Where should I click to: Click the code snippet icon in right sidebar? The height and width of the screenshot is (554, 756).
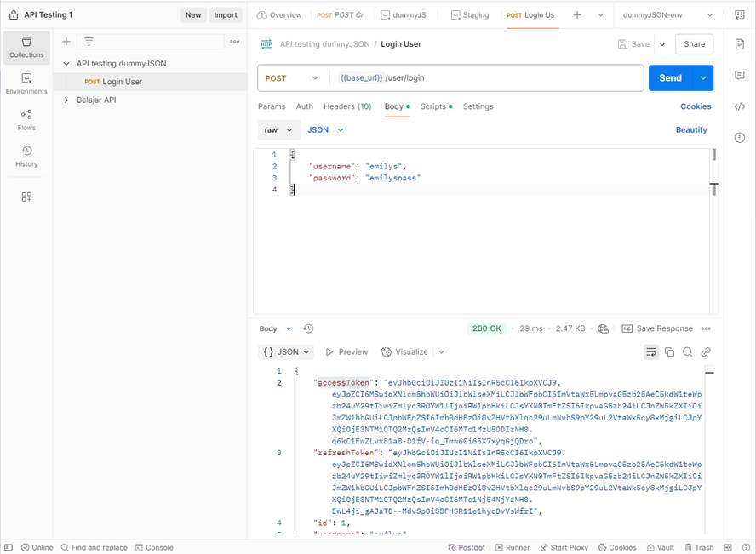pos(739,106)
